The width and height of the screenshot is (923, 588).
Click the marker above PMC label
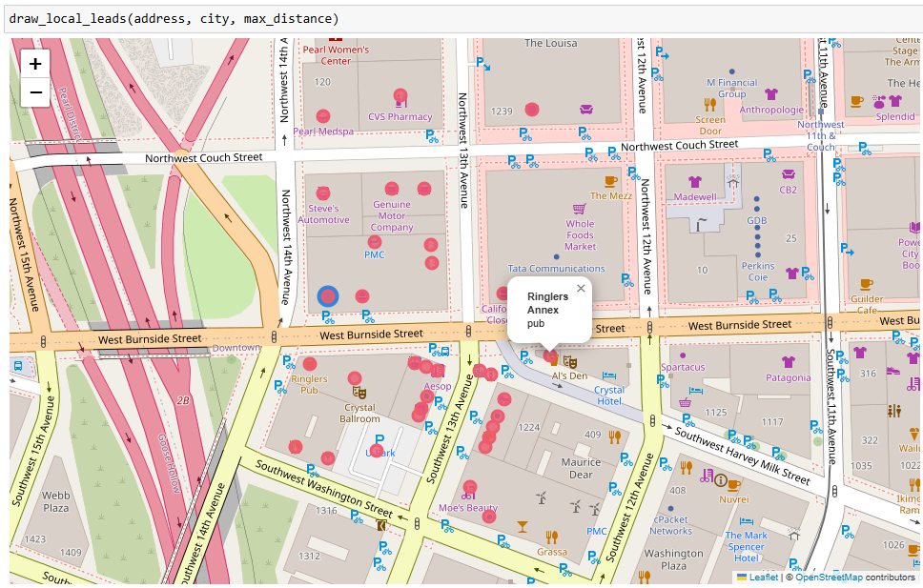click(375, 242)
